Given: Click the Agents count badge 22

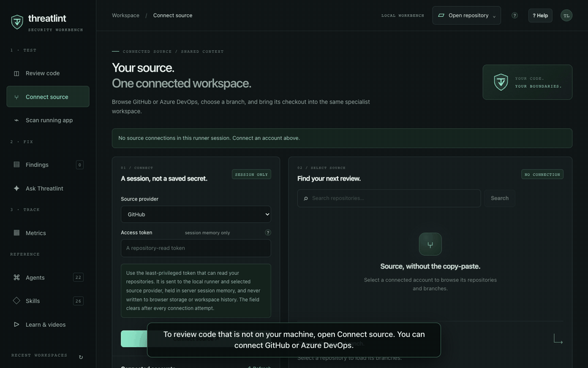Looking at the screenshot, I should point(78,277).
